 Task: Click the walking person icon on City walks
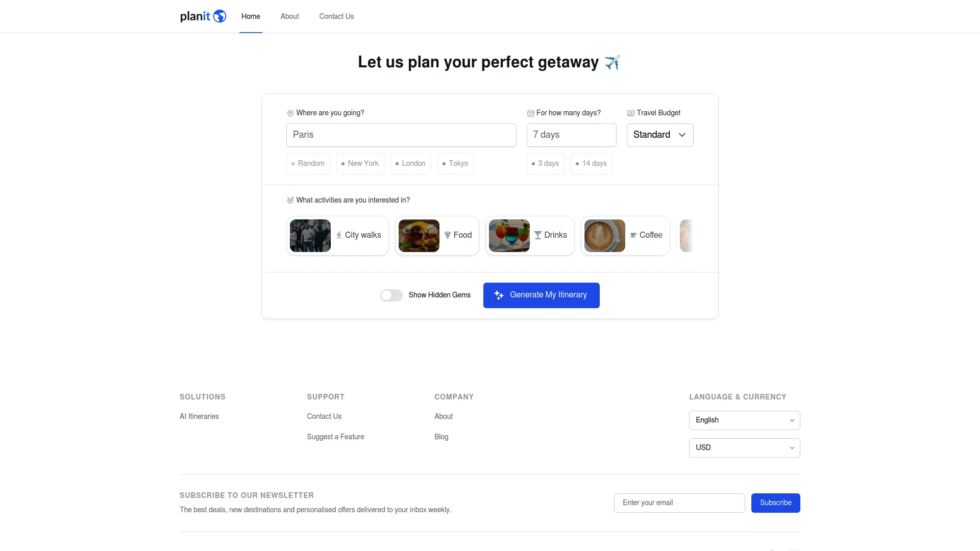tap(338, 235)
